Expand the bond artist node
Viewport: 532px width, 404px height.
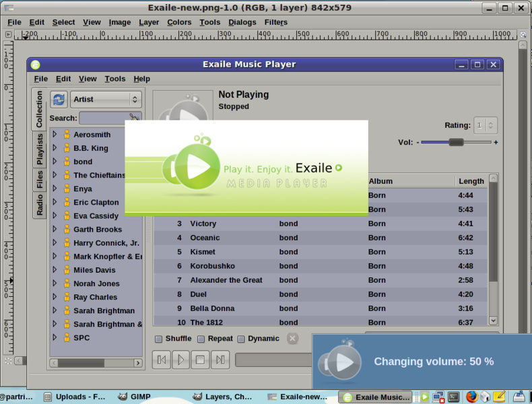pyautogui.click(x=55, y=162)
